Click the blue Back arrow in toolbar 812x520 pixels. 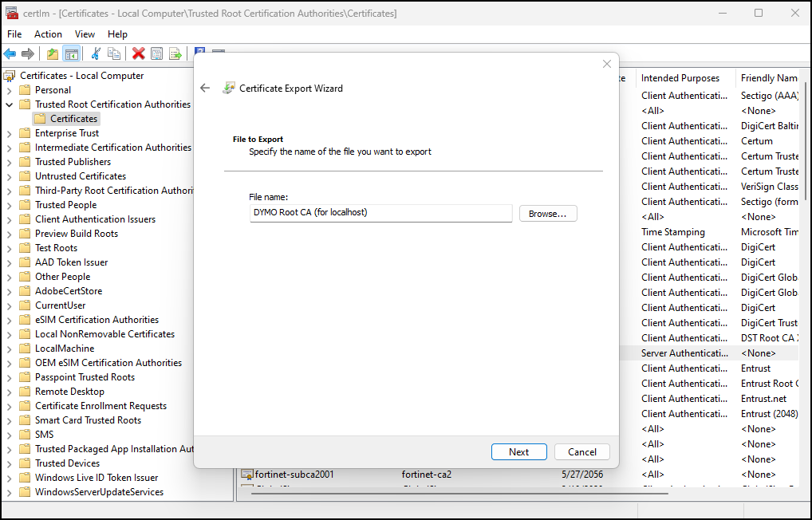coord(10,53)
